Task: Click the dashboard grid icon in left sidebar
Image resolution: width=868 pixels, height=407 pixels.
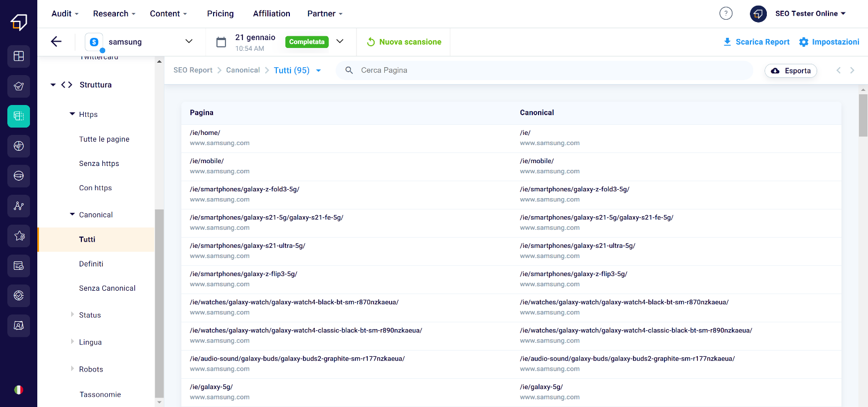Action: (19, 56)
